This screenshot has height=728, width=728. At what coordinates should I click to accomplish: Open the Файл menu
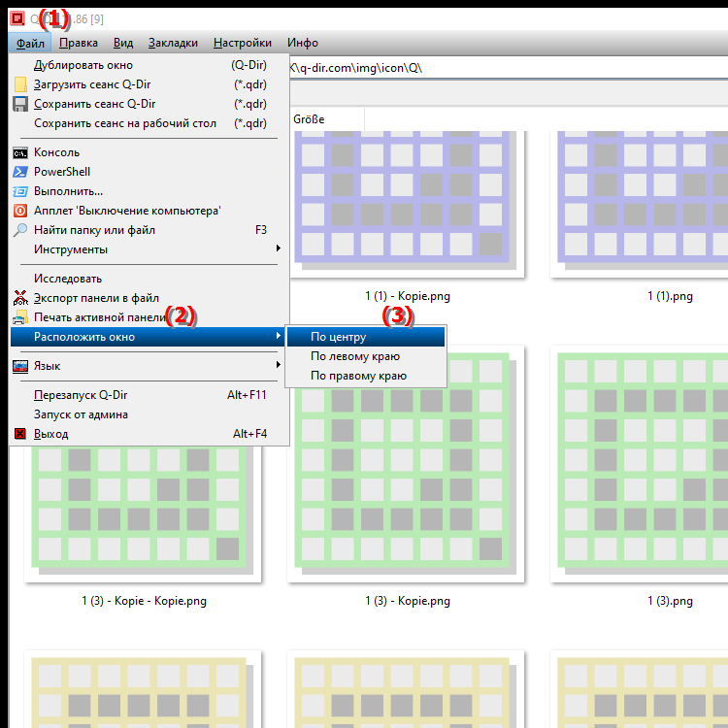(x=30, y=43)
